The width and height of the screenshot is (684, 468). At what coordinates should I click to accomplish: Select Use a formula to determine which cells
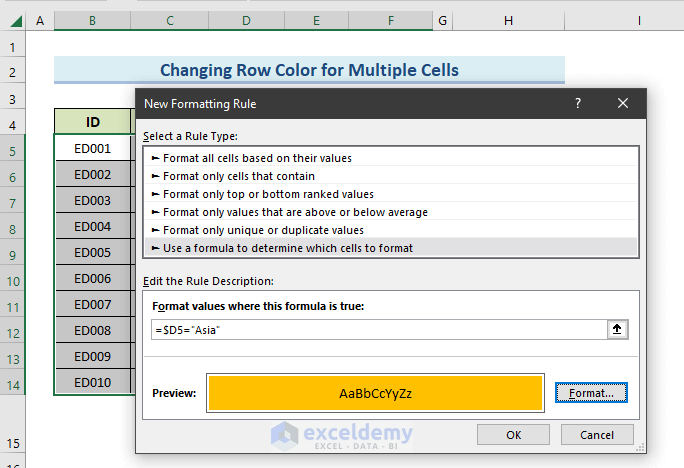(x=390, y=248)
